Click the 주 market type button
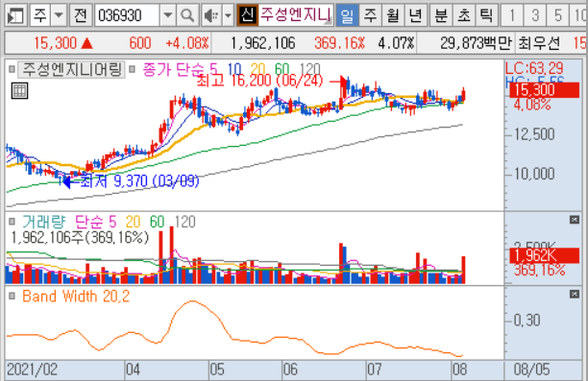Viewport: 588px width, 381px height. pyautogui.click(x=40, y=15)
